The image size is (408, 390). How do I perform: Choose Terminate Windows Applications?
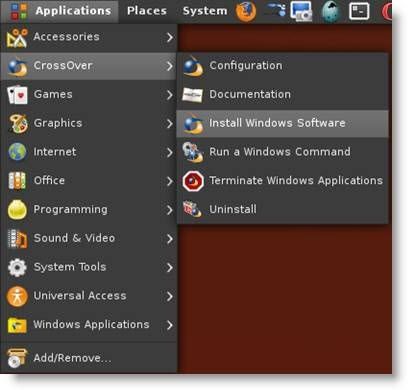(x=282, y=181)
